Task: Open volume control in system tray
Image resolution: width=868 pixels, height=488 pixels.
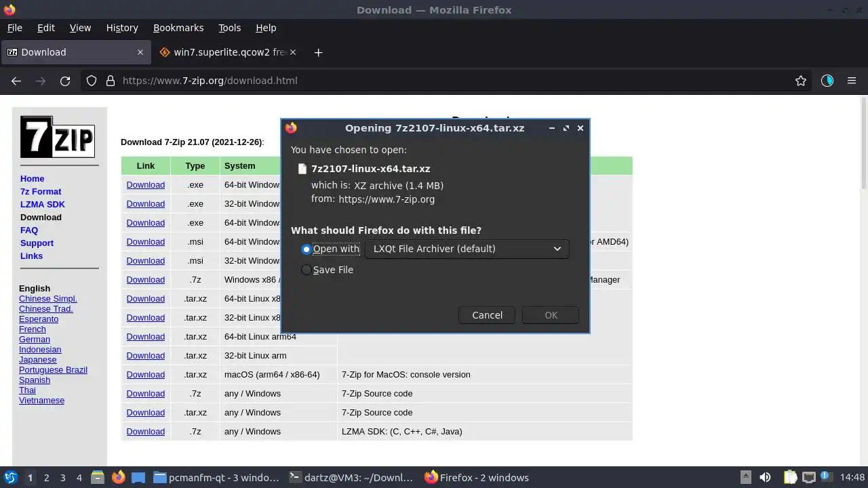Action: [x=765, y=477]
